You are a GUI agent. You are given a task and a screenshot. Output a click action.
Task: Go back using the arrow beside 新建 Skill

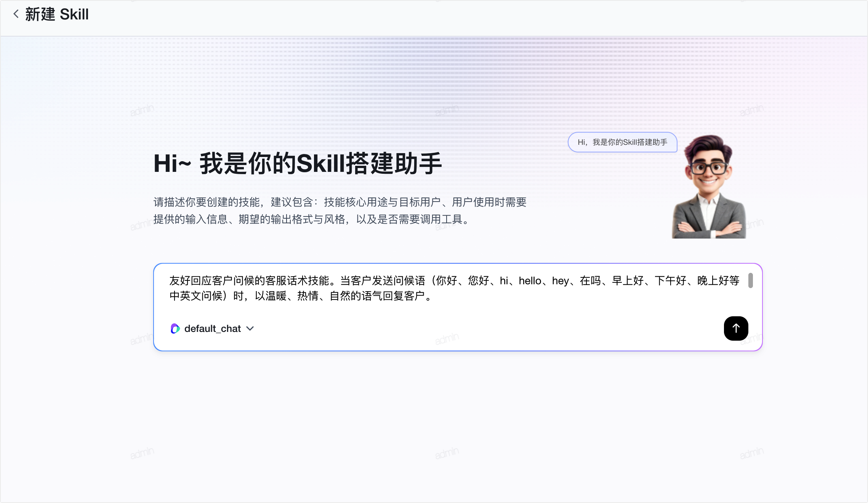coord(16,14)
